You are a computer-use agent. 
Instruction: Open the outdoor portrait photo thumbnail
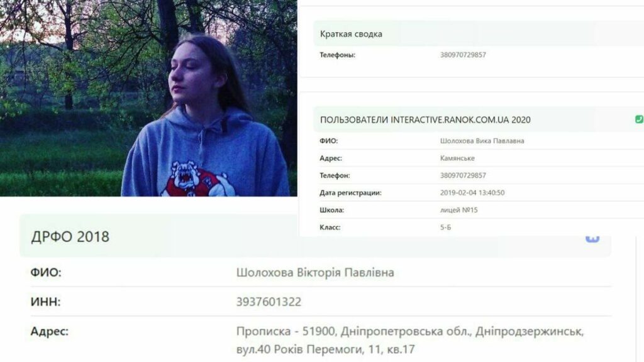pos(148,98)
